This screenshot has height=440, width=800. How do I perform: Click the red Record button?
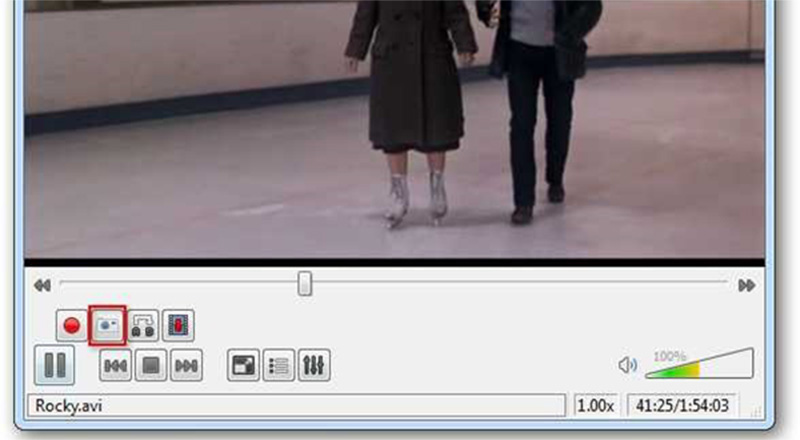(x=71, y=325)
